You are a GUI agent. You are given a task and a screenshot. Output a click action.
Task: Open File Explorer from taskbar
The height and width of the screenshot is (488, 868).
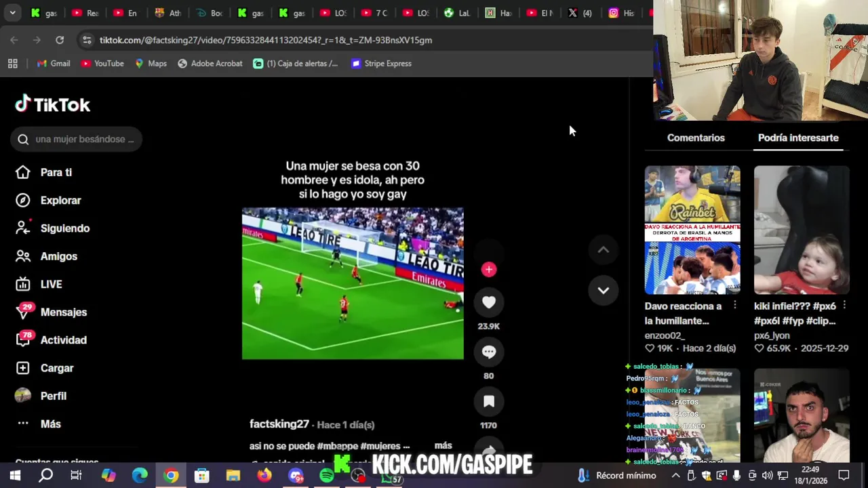pyautogui.click(x=233, y=475)
